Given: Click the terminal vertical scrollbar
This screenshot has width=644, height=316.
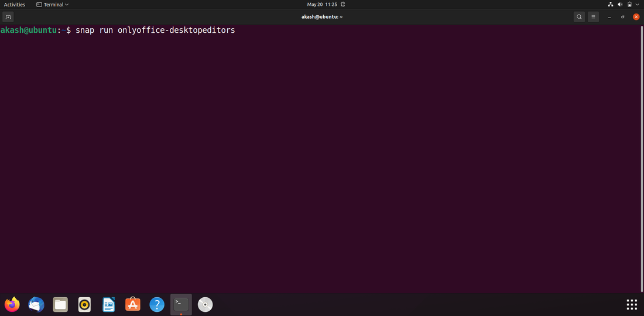Looking at the screenshot, I should (x=642, y=158).
